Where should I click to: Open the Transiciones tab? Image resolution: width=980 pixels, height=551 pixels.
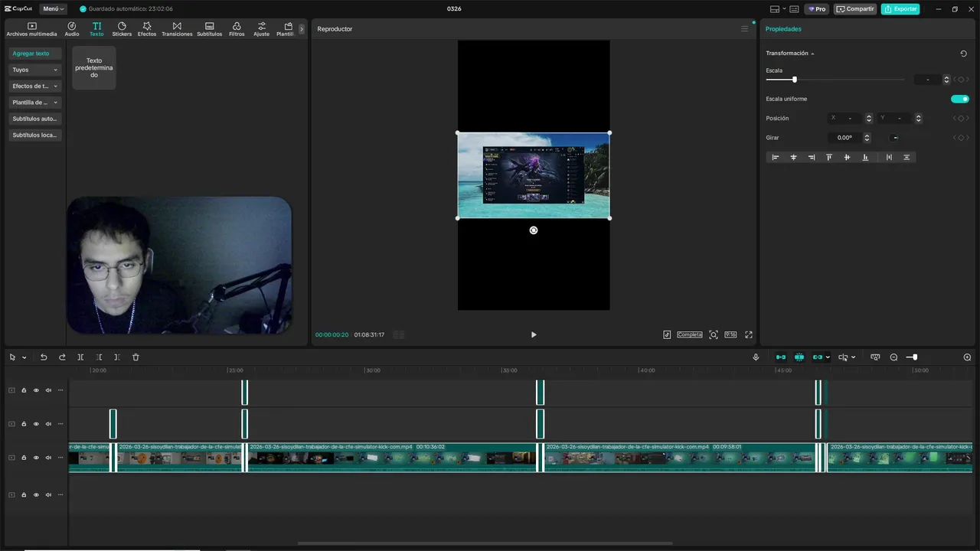coord(177,29)
